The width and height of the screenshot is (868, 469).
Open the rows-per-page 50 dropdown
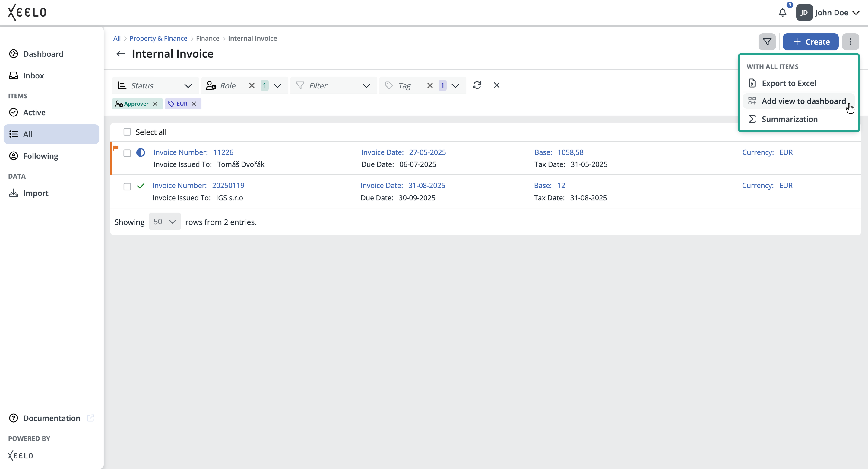coord(164,222)
